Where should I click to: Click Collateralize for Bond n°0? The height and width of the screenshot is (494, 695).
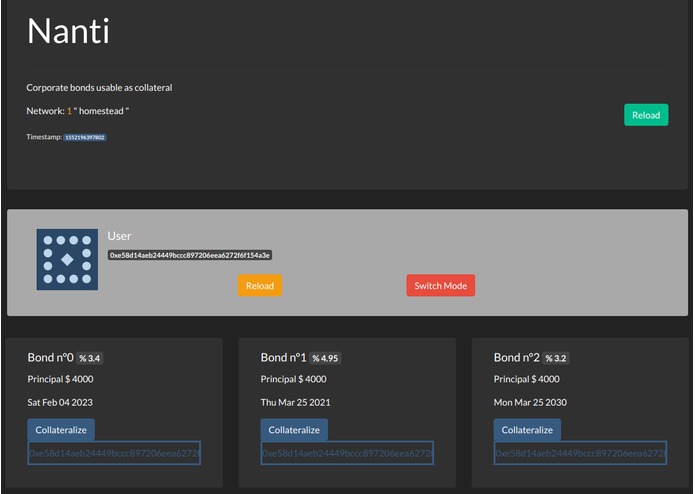click(x=61, y=430)
